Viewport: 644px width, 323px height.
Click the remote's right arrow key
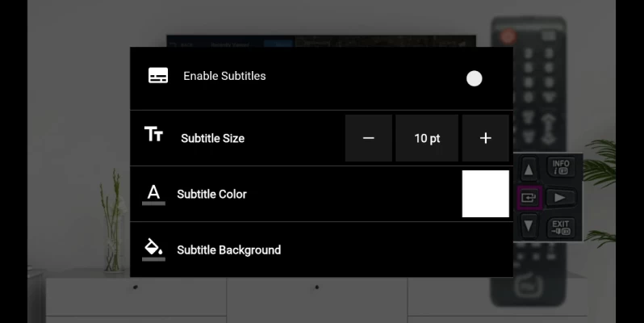[x=560, y=198]
